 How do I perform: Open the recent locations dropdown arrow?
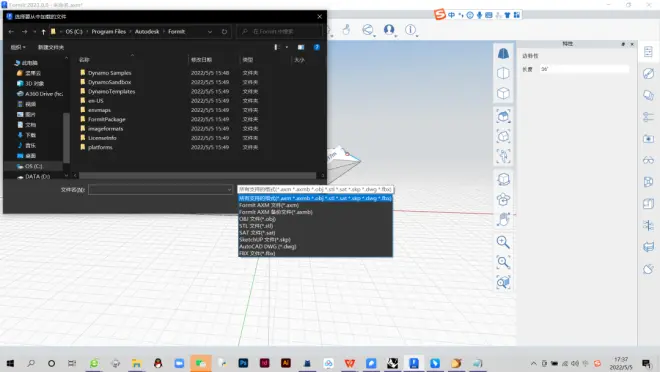tap(35, 32)
